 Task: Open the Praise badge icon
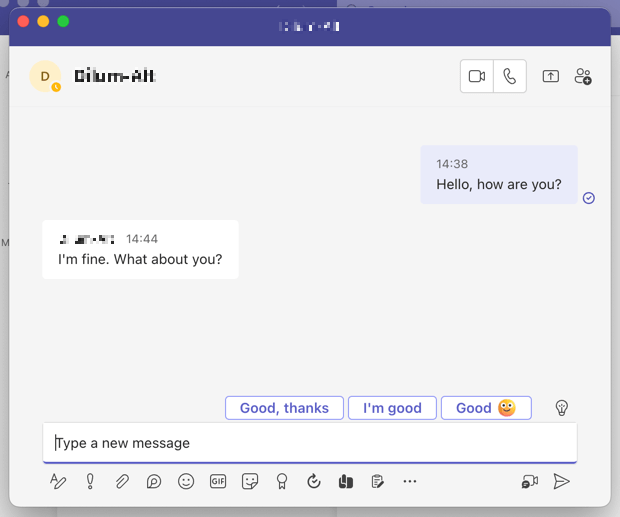[x=282, y=481]
